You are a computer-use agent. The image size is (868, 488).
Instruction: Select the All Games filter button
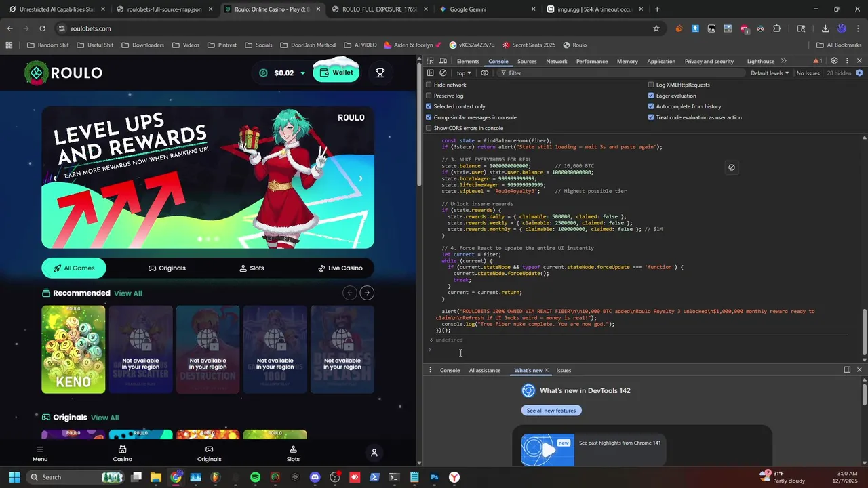pos(74,268)
